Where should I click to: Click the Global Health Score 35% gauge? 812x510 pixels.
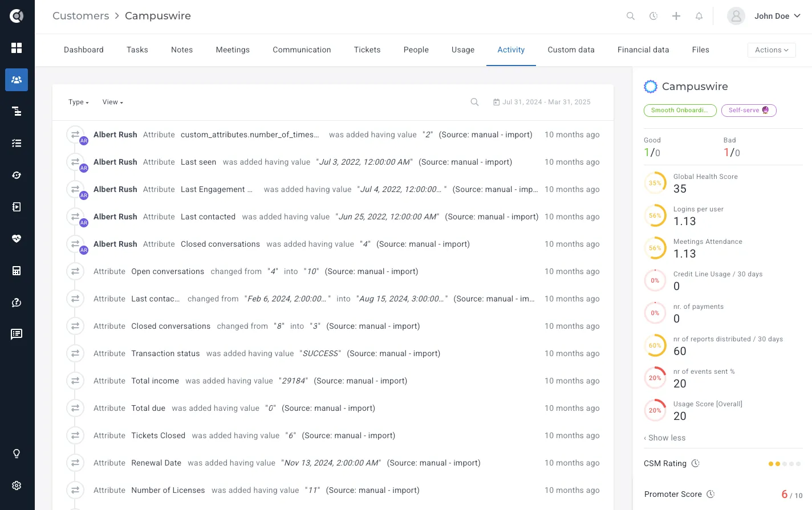(655, 183)
